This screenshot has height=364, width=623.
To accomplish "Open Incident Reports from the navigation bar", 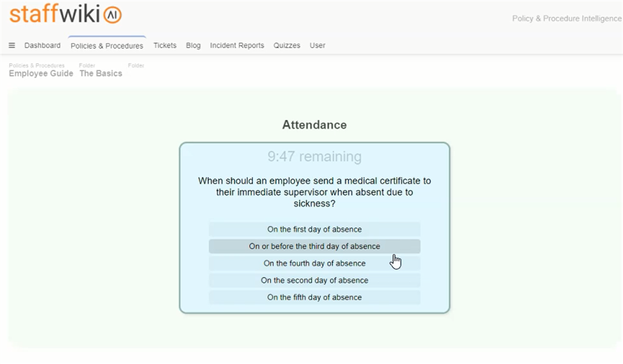I will pos(237,45).
